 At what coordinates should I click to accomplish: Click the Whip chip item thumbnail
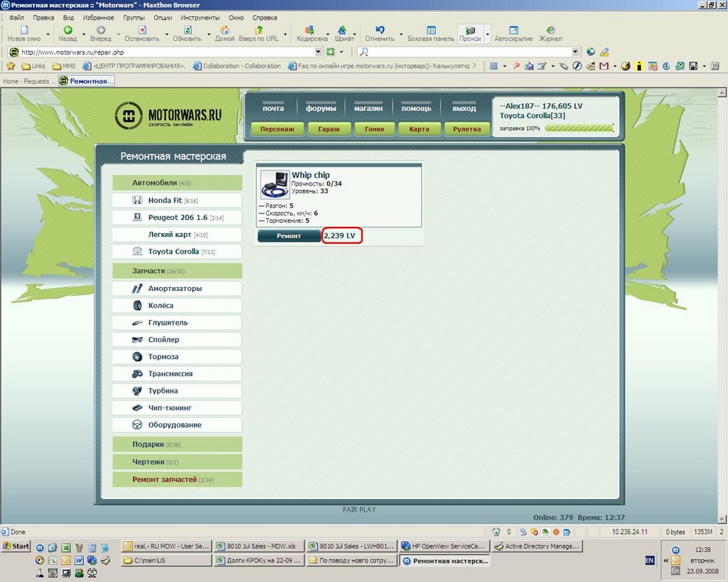pos(275,185)
